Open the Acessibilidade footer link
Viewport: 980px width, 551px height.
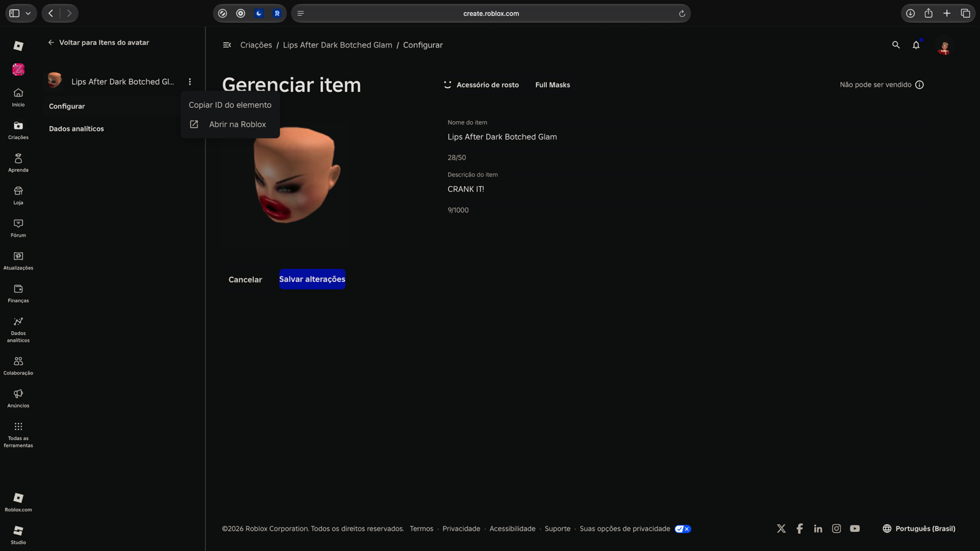[512, 529]
